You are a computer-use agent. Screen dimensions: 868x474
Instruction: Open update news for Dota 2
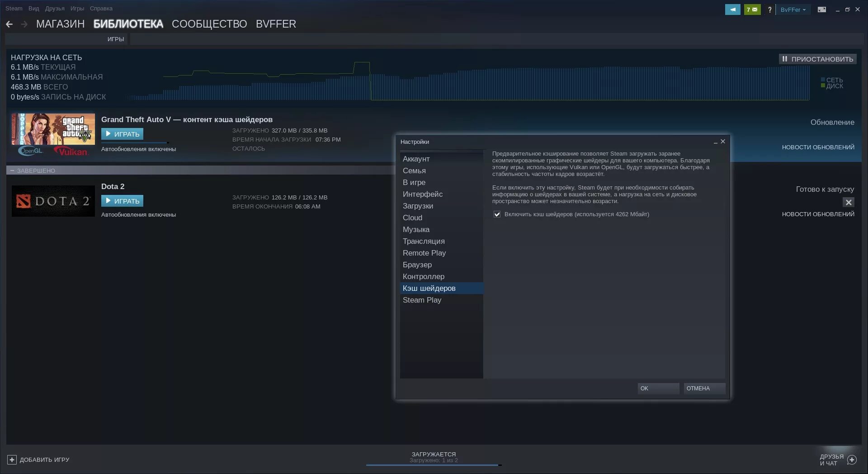tap(818, 214)
